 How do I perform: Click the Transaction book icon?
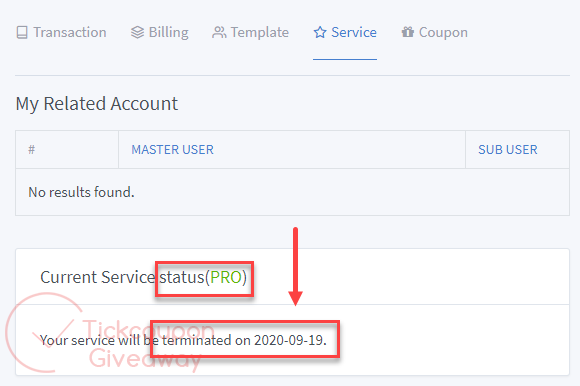22,33
